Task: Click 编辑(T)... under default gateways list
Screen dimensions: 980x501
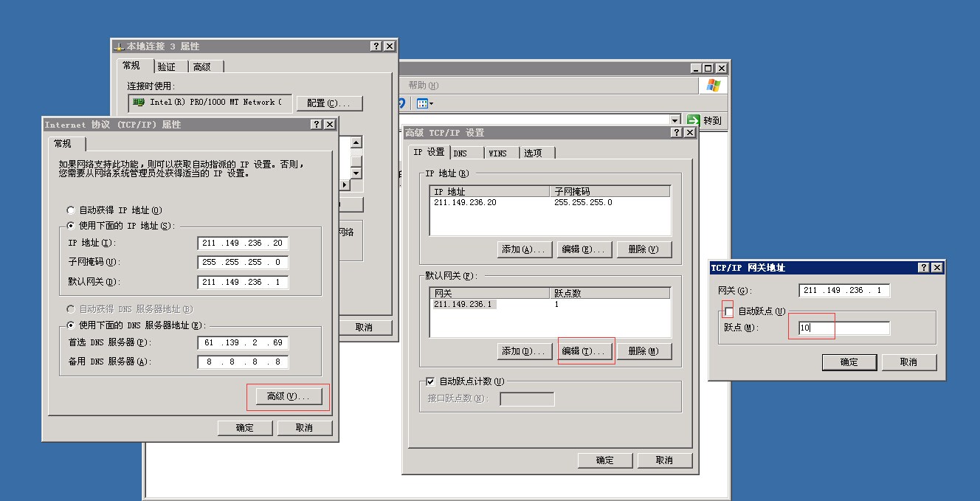Action: [587, 351]
